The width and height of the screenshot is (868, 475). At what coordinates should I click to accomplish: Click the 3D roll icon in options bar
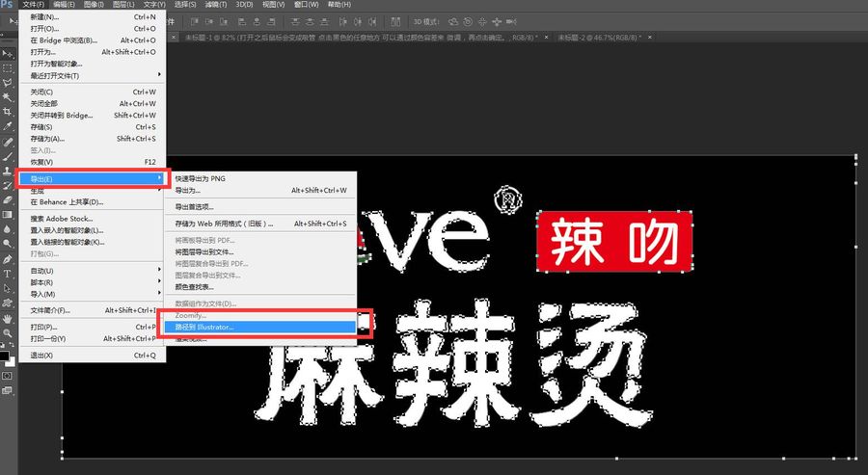[468, 21]
